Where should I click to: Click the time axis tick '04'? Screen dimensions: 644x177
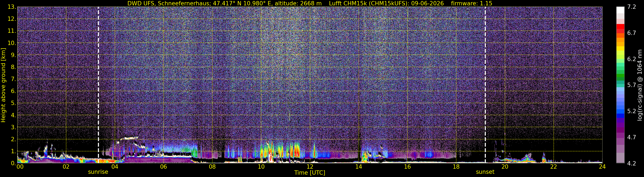(115, 167)
